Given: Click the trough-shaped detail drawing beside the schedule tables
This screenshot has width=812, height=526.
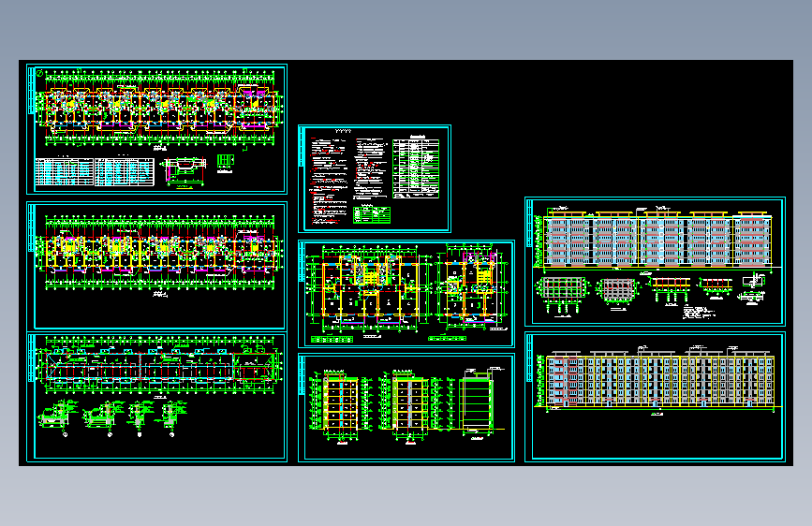Looking at the screenshot, I should [185, 172].
